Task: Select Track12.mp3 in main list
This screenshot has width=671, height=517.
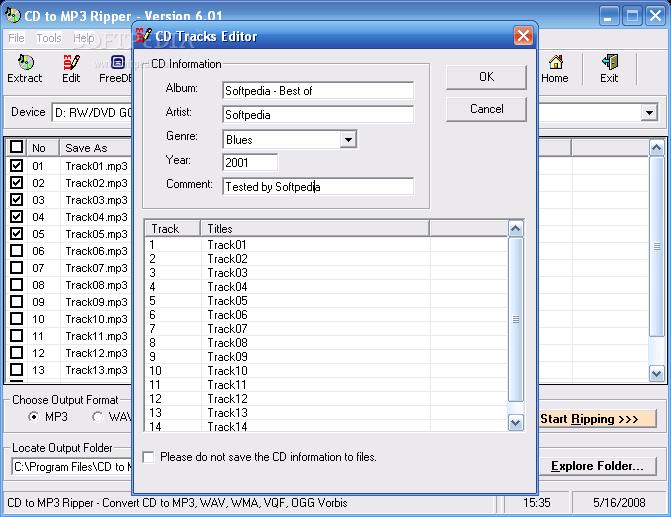Action: pos(96,353)
